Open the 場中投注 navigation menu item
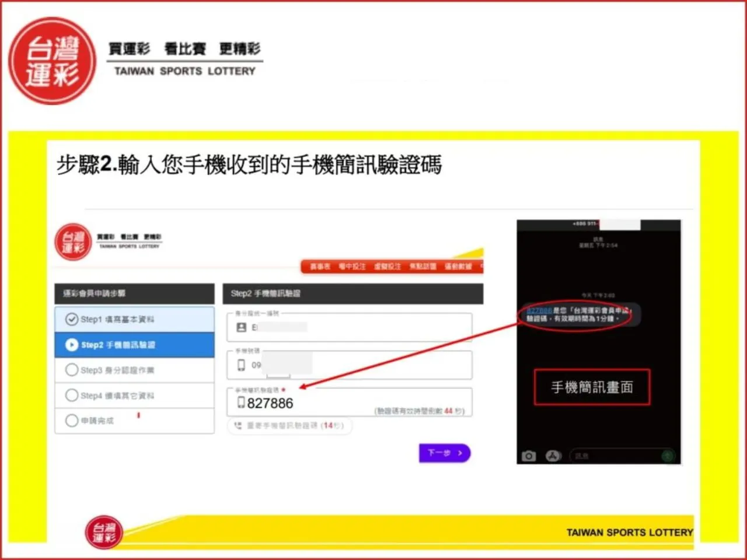The height and width of the screenshot is (560, 747). (x=352, y=267)
